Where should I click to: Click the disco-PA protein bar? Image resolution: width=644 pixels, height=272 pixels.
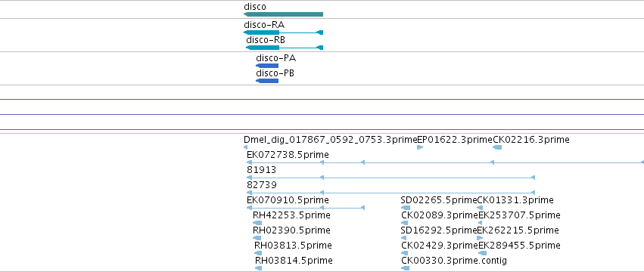point(267,66)
